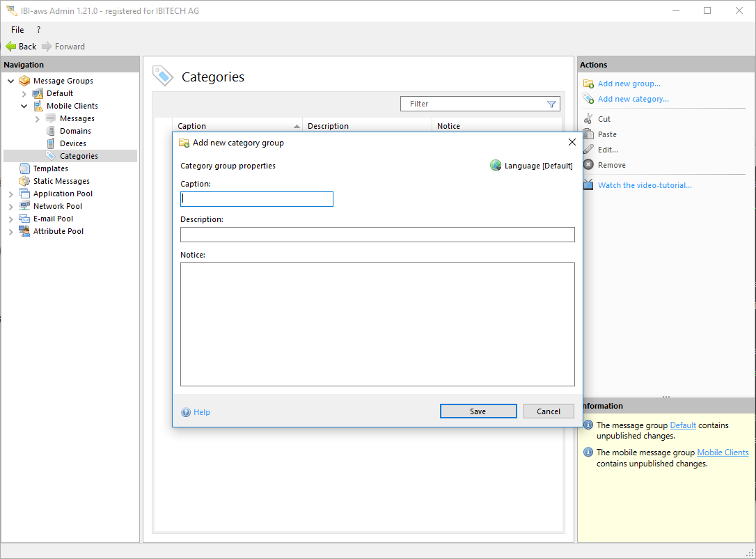Click the scissors Cut icon

click(588, 119)
